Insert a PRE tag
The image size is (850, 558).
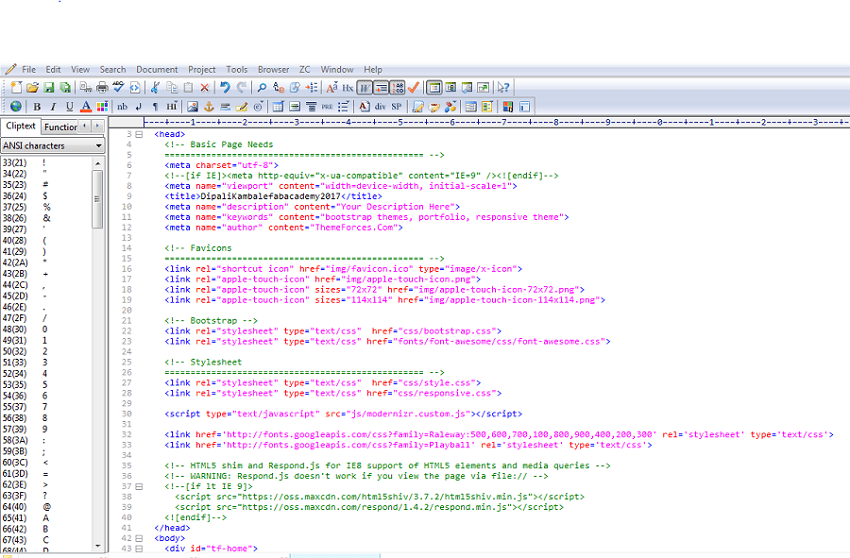point(327,106)
